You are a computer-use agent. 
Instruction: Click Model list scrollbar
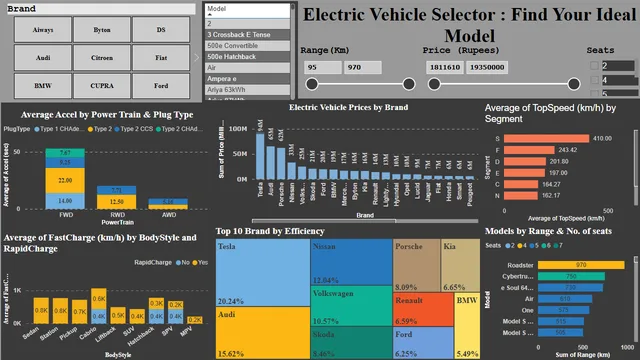coord(293,51)
